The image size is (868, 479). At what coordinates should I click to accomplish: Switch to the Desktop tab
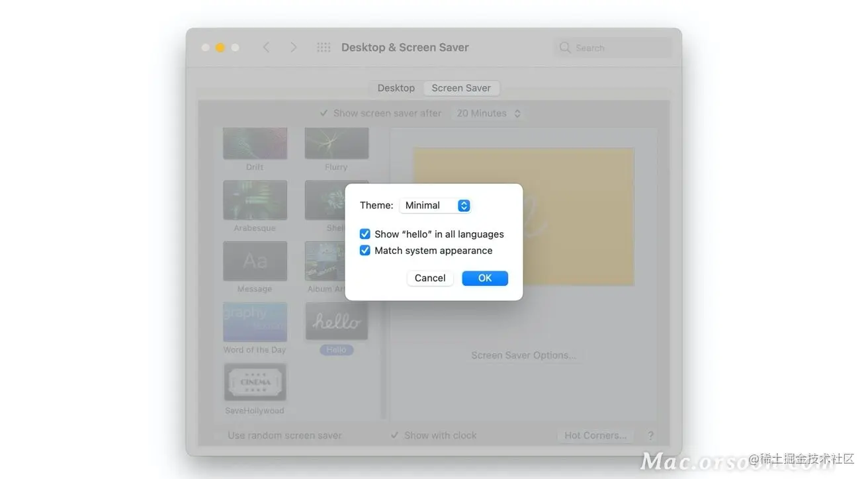[396, 88]
